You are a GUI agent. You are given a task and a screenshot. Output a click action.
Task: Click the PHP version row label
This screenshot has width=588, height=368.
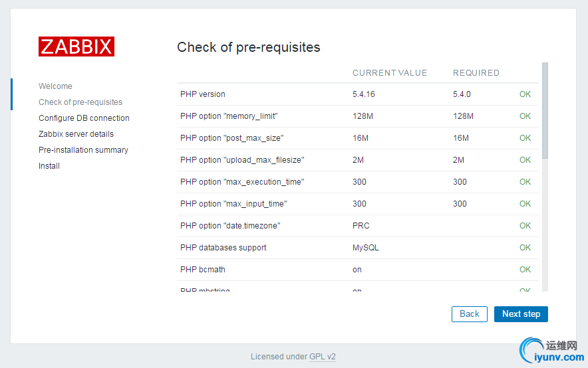(203, 94)
